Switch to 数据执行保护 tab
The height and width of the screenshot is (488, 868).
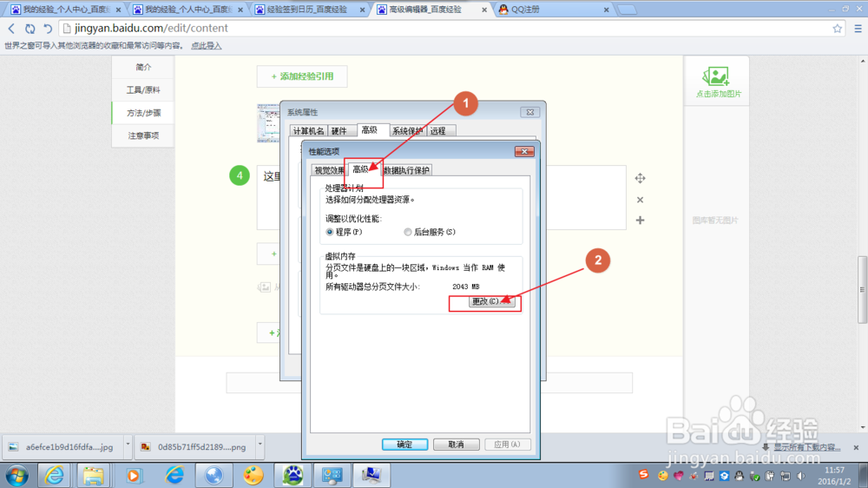click(406, 170)
